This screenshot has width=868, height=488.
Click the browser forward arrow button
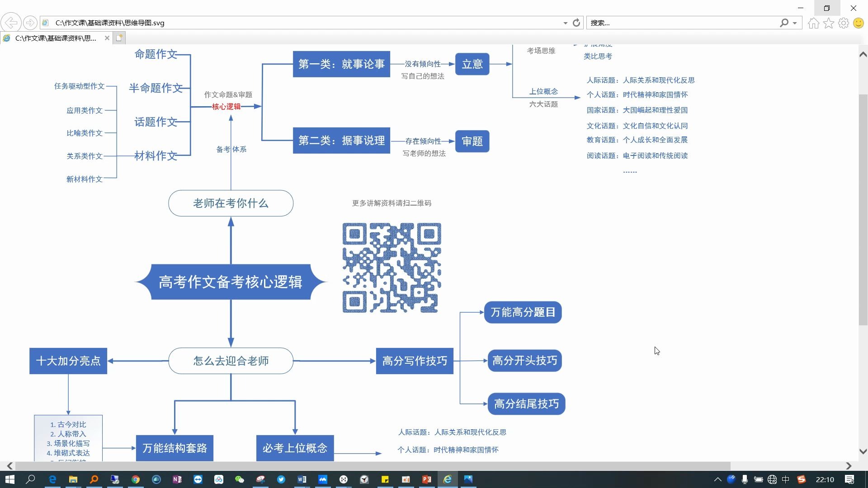30,23
